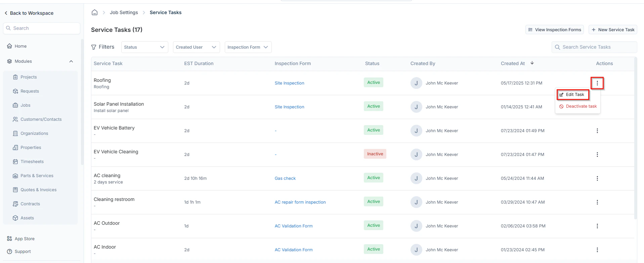Open actions menu for EV Vehicle Battery

pyautogui.click(x=597, y=131)
